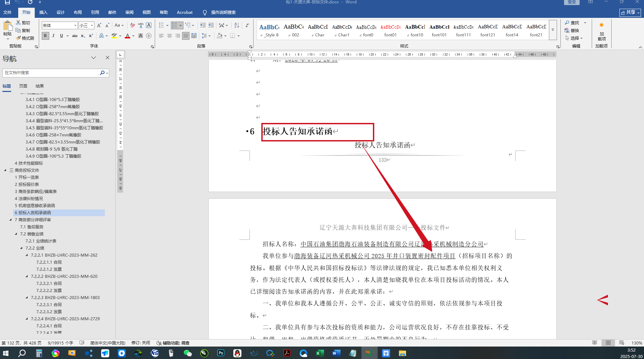Collapse the 三 商务投标文件 heading
Image resolution: width=644 pixels, height=359 pixels.
(x=5, y=170)
